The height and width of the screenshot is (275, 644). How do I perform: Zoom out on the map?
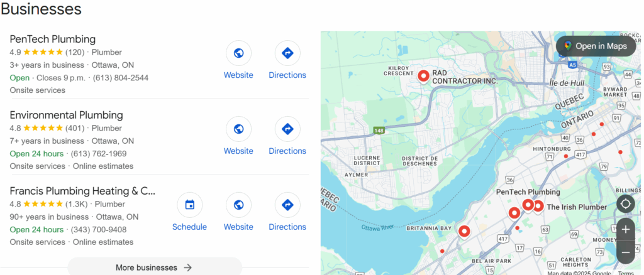click(x=626, y=252)
